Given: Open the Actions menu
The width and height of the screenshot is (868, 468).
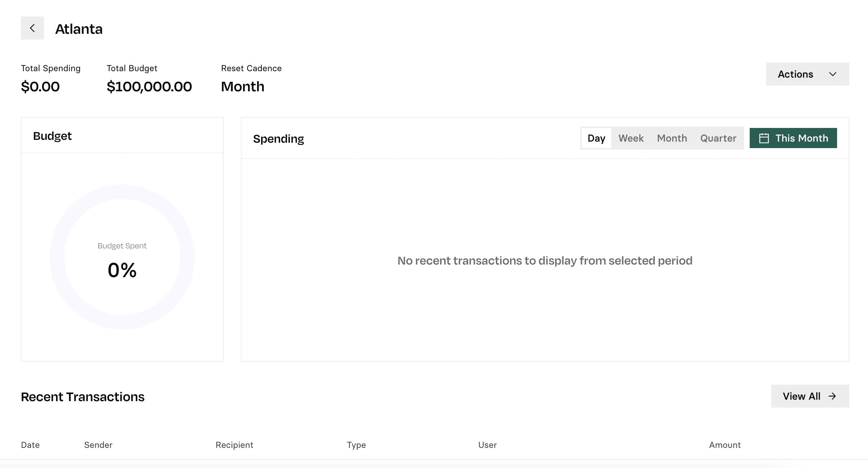Looking at the screenshot, I should pos(808,74).
